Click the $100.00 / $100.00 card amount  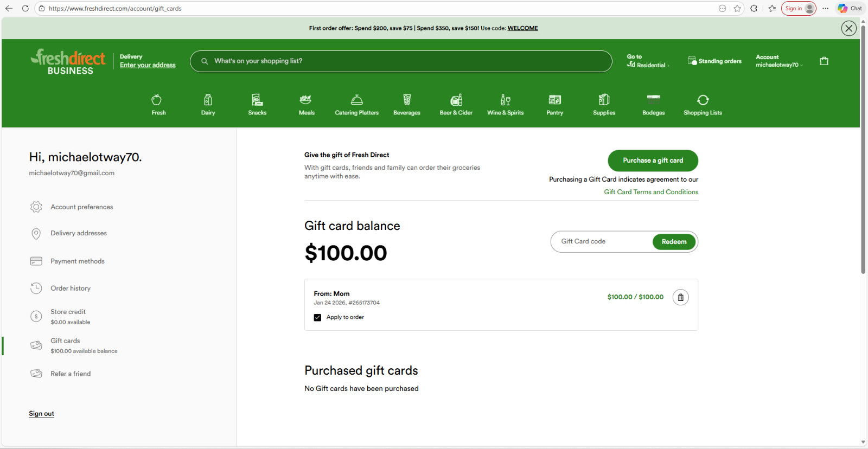pyautogui.click(x=635, y=297)
